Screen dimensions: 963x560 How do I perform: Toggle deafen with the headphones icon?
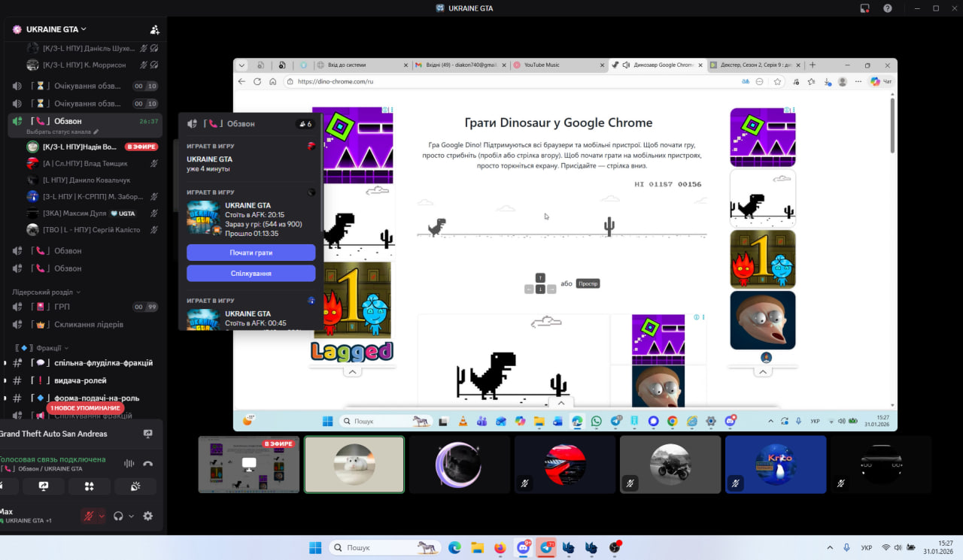point(118,516)
